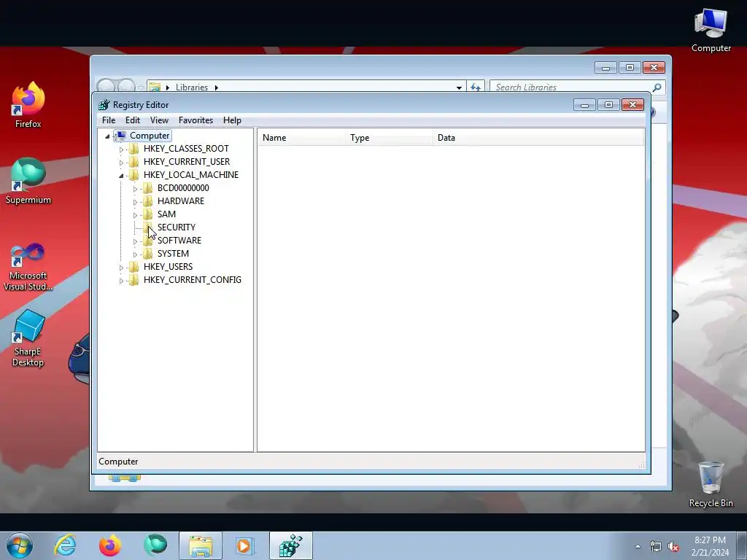The width and height of the screenshot is (747, 560).
Task: Collapse the Computer root node arrow
Action: [108, 136]
